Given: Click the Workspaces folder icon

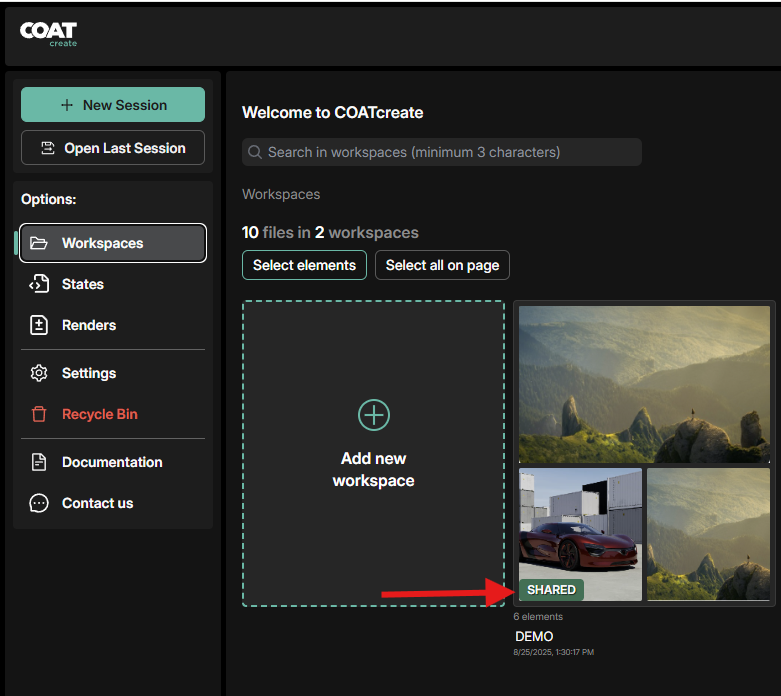Looking at the screenshot, I should click(x=39, y=243).
